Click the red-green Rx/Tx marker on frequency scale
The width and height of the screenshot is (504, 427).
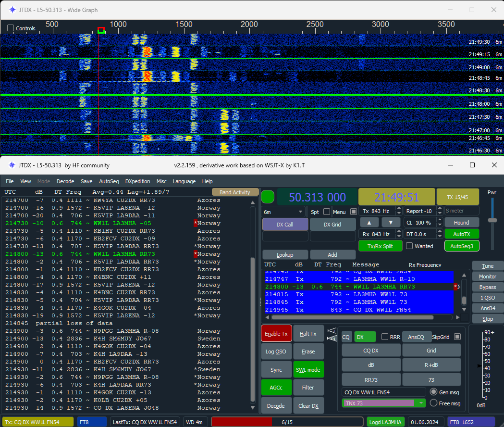point(101,30)
